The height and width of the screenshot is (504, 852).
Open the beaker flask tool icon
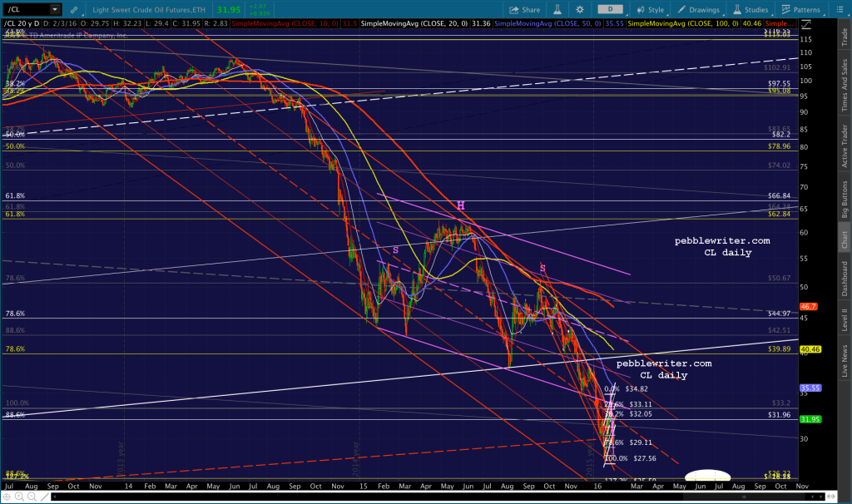[557, 10]
